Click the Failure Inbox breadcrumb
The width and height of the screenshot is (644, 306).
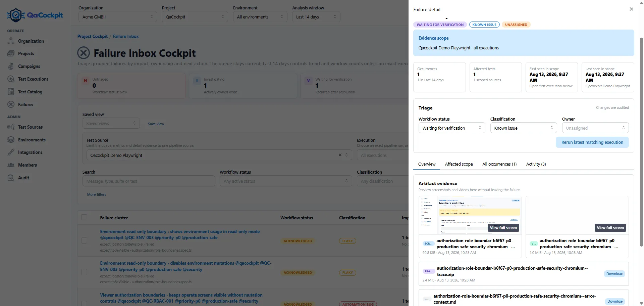[x=126, y=36]
